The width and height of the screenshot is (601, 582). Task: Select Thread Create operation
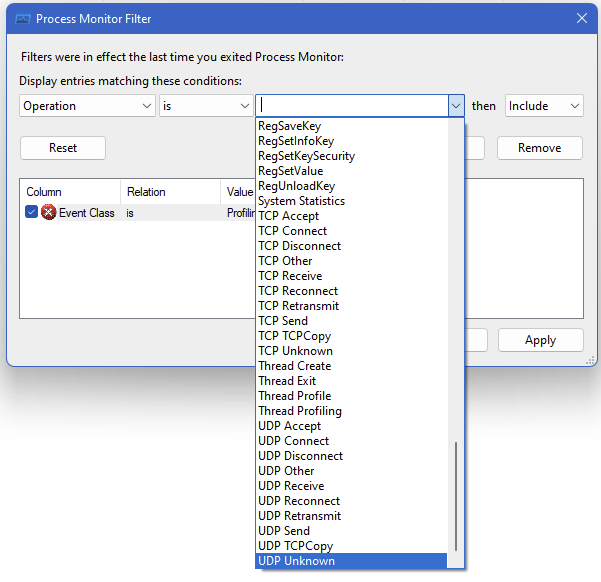[x=351, y=365]
